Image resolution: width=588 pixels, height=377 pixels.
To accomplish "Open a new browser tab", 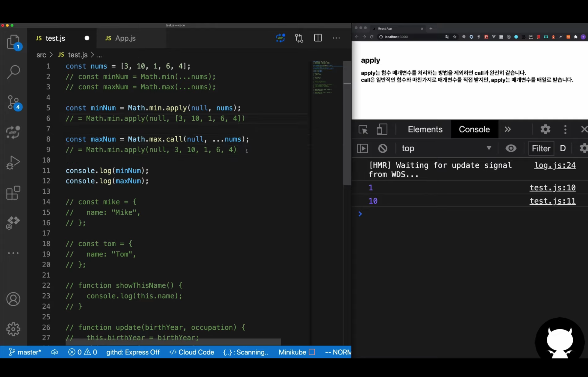I will click(431, 28).
